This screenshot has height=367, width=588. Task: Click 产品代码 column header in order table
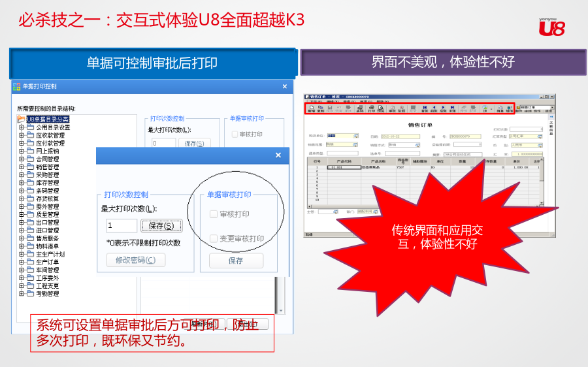tap(344, 161)
